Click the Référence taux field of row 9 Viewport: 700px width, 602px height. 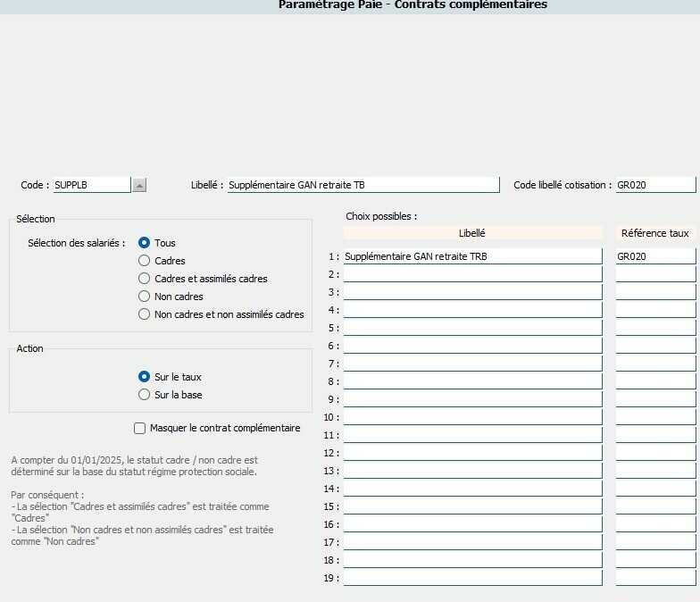pyautogui.click(x=655, y=399)
